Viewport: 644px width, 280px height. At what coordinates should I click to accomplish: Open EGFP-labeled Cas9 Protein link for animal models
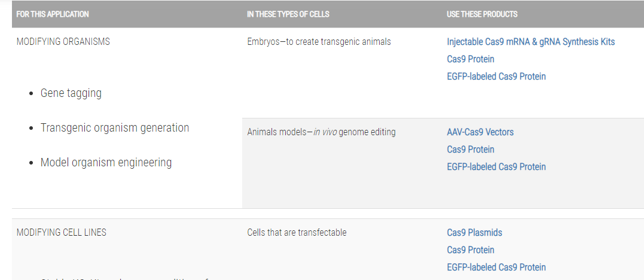click(x=496, y=166)
